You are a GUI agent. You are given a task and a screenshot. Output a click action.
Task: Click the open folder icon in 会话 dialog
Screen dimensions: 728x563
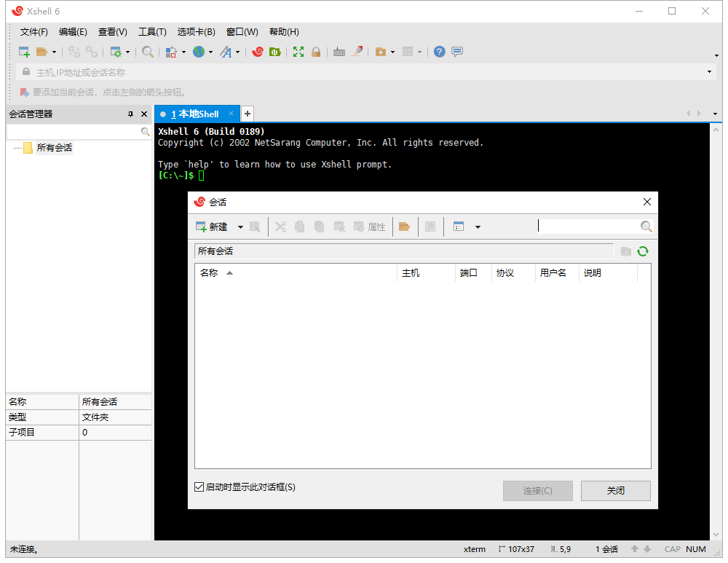pos(404,227)
